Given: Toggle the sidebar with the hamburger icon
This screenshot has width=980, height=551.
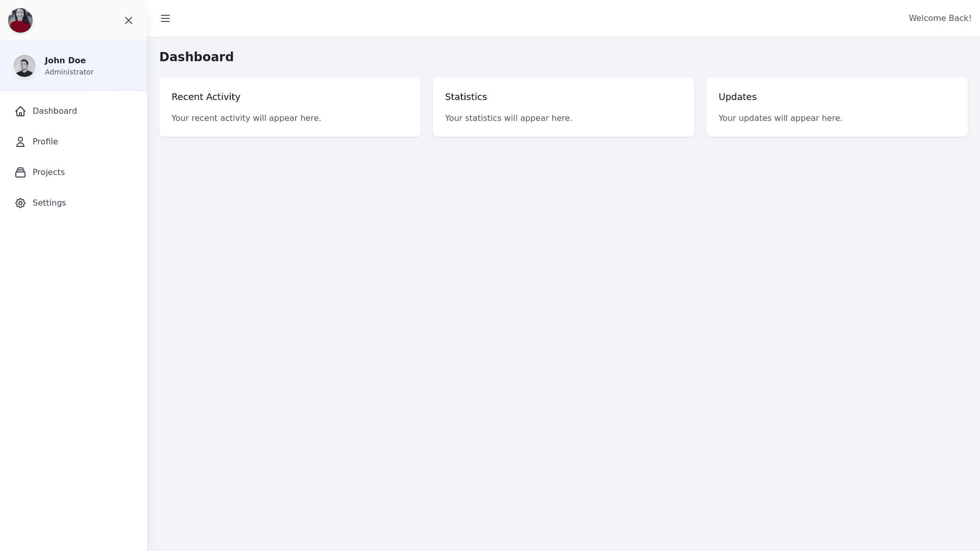Looking at the screenshot, I should point(165,18).
